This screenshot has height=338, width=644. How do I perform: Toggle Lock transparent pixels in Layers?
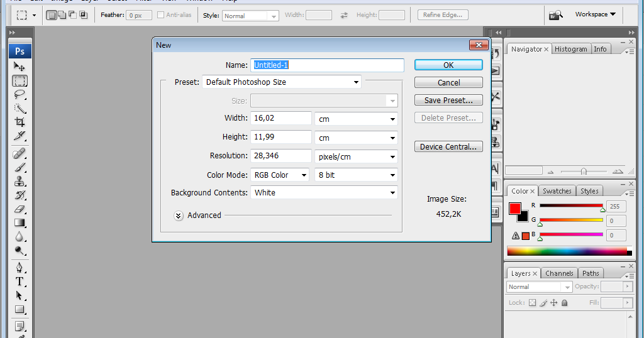(x=532, y=303)
